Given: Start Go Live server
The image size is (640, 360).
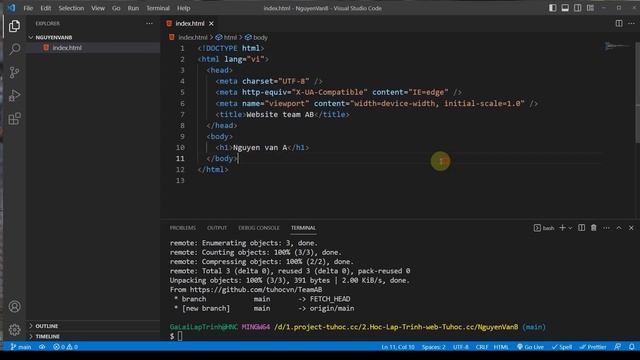Looking at the screenshot, I should point(530,347).
